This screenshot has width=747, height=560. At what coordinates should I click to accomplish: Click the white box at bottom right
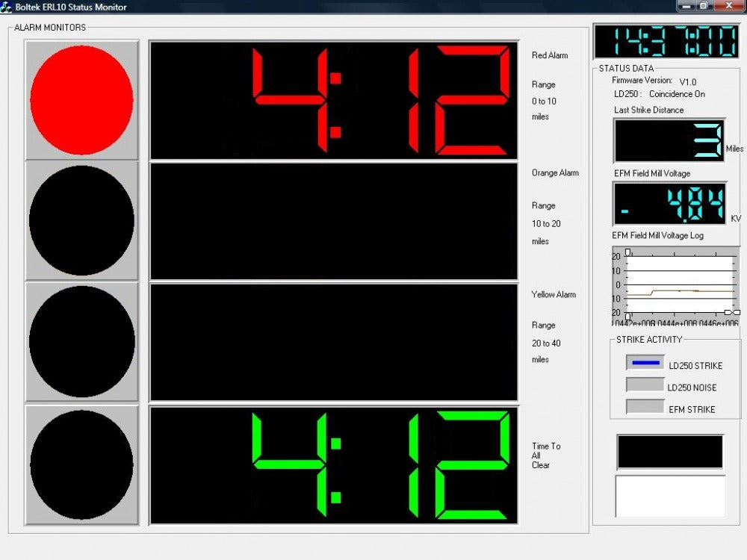[670, 496]
